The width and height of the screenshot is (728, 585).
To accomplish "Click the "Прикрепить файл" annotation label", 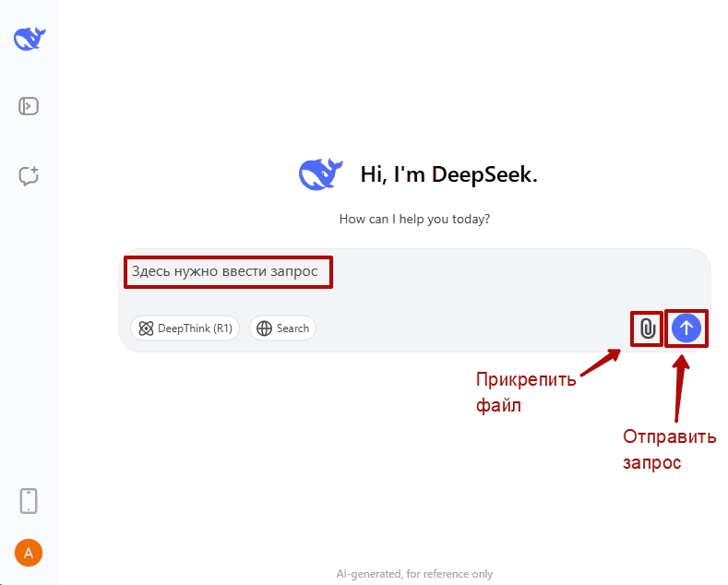I will [525, 392].
